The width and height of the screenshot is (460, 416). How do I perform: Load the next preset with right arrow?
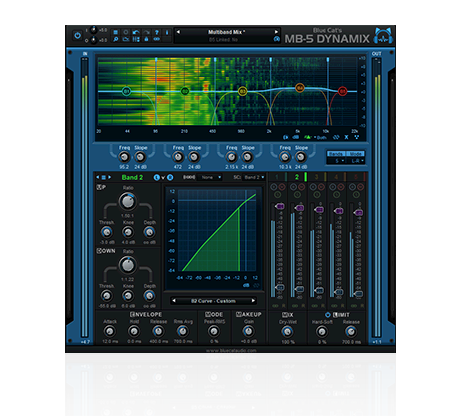tap(276, 32)
